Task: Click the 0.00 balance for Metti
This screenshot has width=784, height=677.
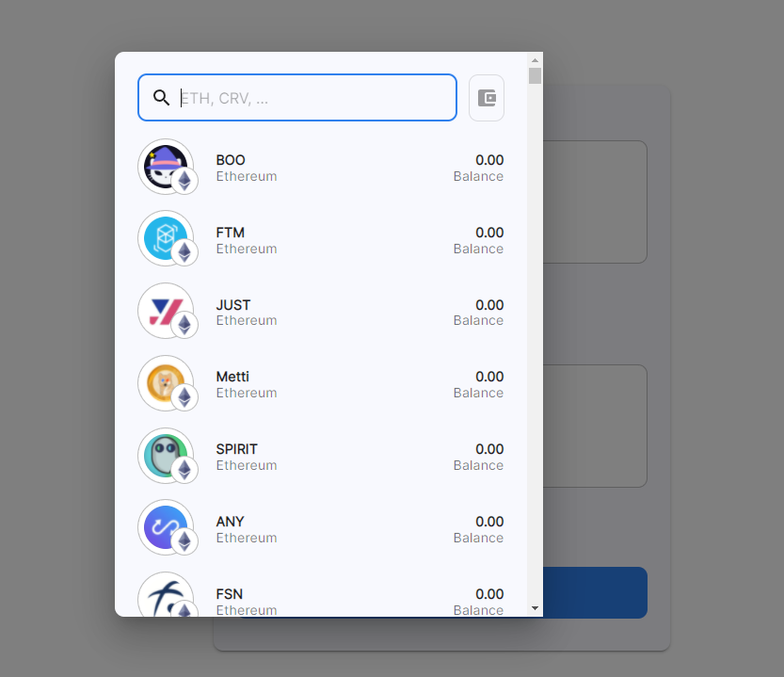Action: [489, 377]
